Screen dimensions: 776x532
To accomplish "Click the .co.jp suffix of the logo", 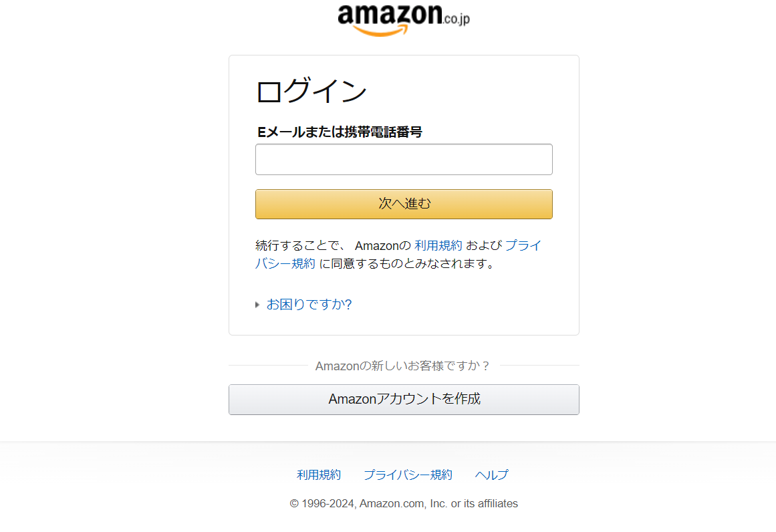I will 457,19.
